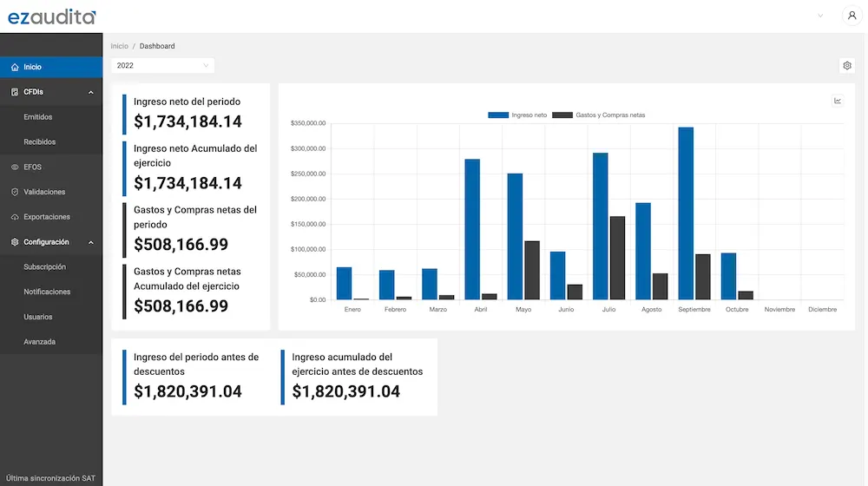Click the EFOS eye icon

tap(15, 167)
